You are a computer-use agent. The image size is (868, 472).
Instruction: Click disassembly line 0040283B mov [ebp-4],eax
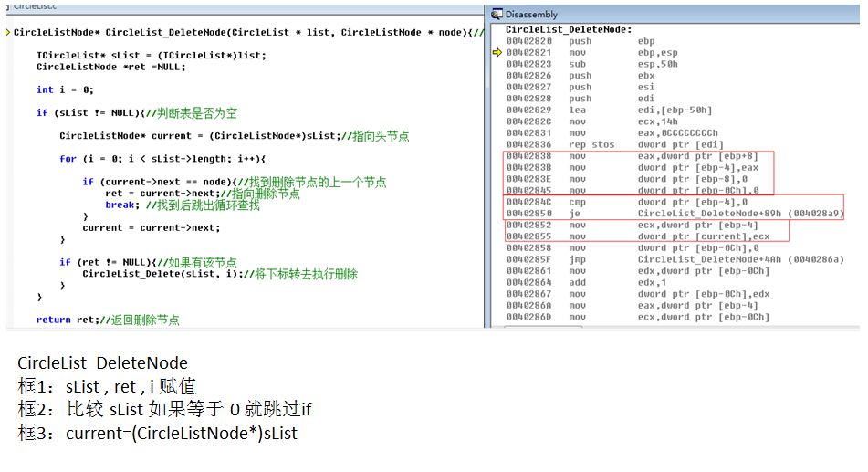tap(633, 168)
